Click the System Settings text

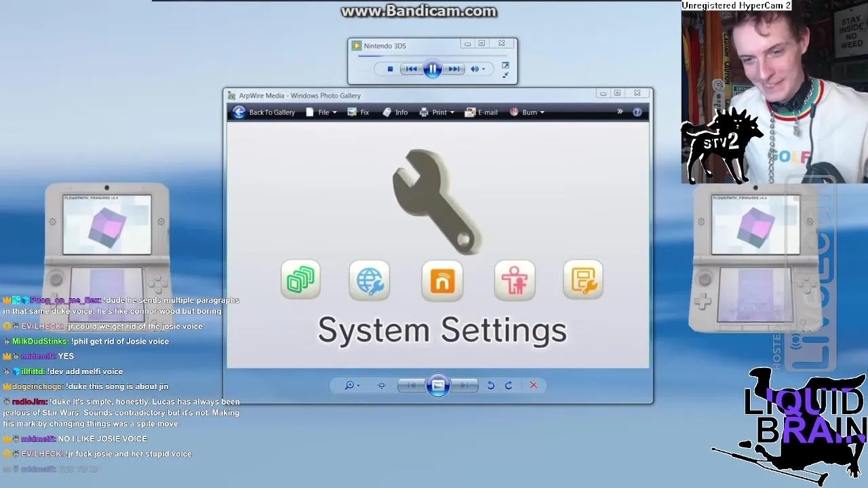pos(442,330)
